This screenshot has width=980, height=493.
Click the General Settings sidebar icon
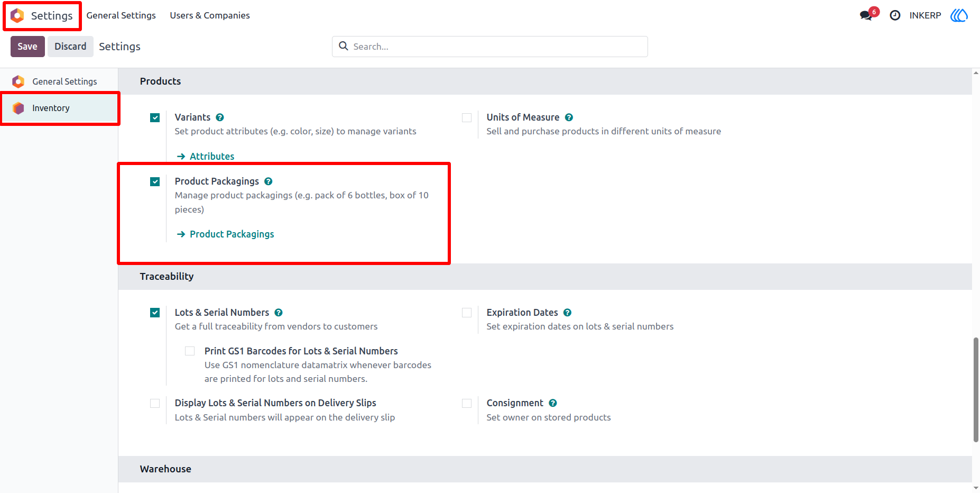coord(19,81)
